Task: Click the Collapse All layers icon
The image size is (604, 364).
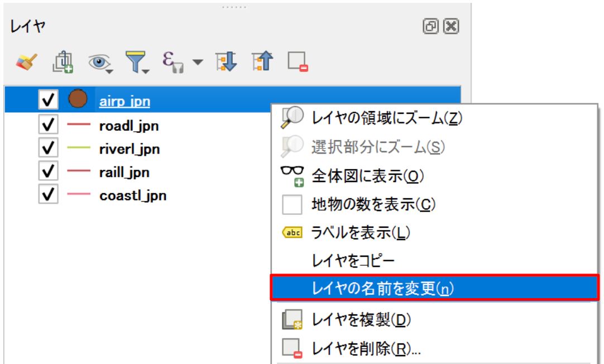Action: pyautogui.click(x=262, y=61)
